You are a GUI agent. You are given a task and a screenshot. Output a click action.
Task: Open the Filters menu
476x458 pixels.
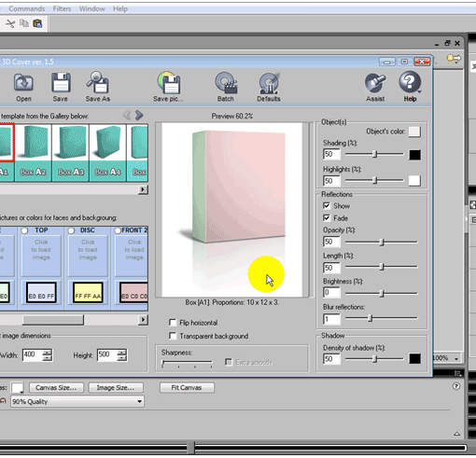pyautogui.click(x=62, y=8)
